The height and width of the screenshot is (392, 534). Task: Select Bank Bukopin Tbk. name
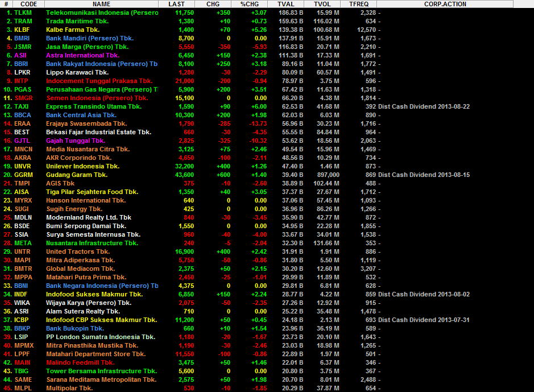pyautogui.click(x=75, y=328)
